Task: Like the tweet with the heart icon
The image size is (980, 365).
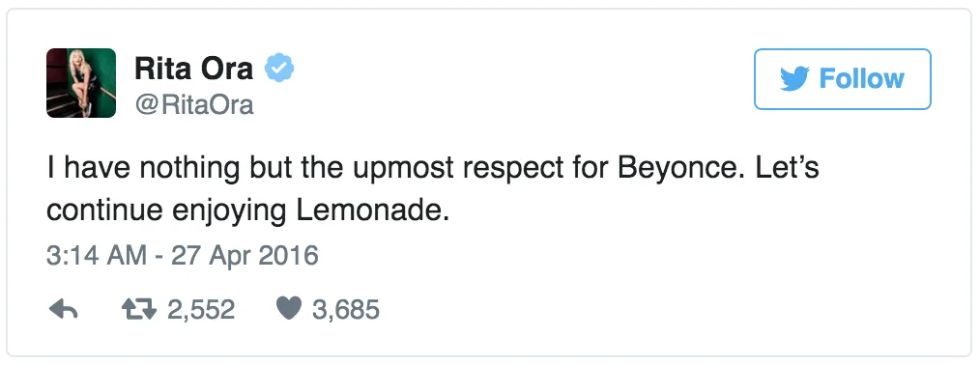Action: coord(289,309)
